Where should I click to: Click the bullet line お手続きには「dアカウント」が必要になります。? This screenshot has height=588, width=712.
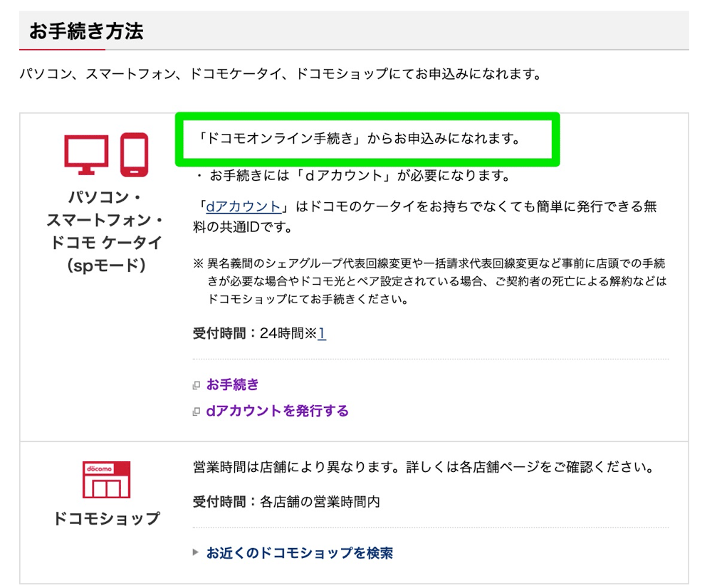(x=353, y=175)
